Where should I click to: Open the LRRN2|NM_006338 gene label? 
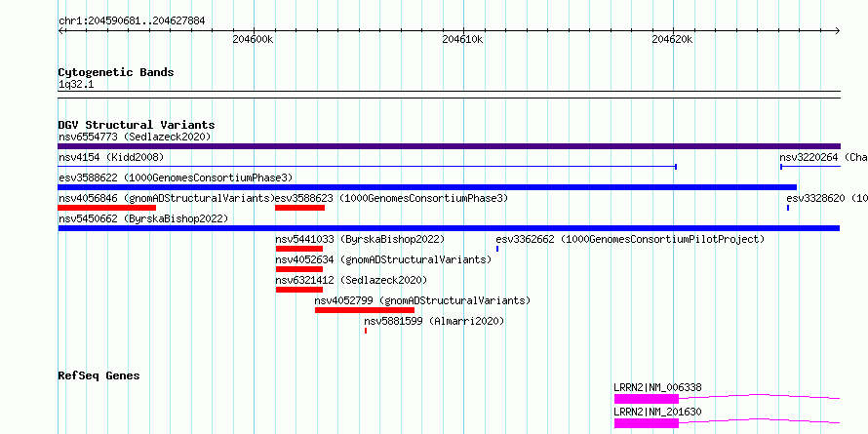click(x=657, y=387)
